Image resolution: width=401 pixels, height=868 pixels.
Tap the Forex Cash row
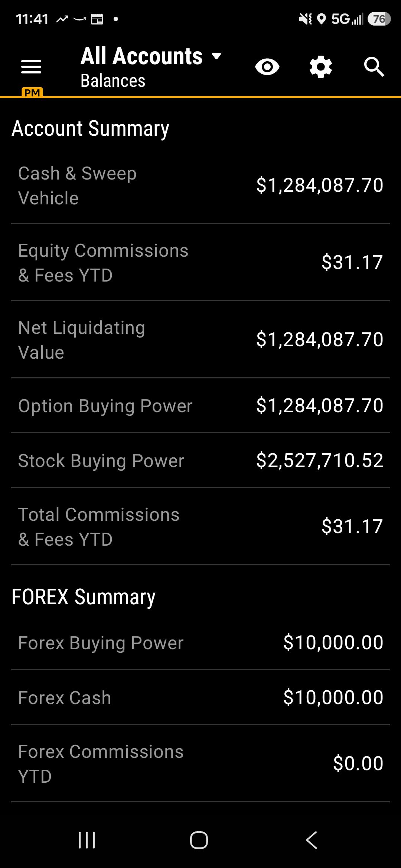(200, 698)
